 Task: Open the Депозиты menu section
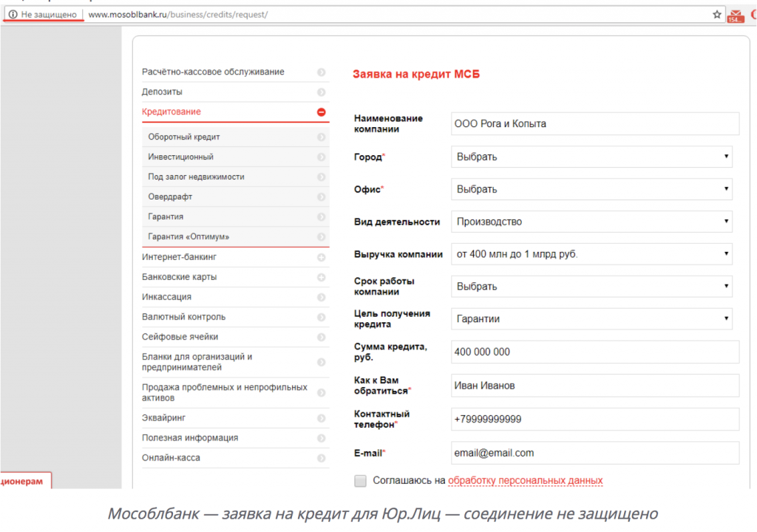pos(162,92)
